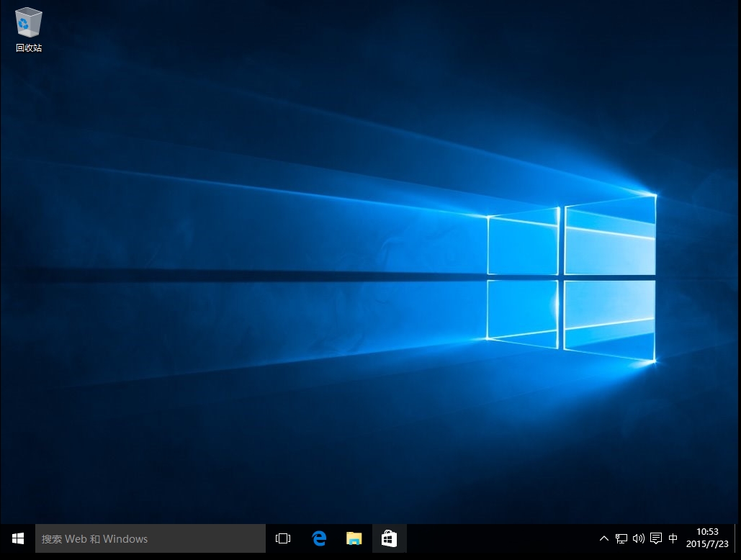Open the volume speaker tray icon
The width and height of the screenshot is (741, 560).
click(639, 538)
